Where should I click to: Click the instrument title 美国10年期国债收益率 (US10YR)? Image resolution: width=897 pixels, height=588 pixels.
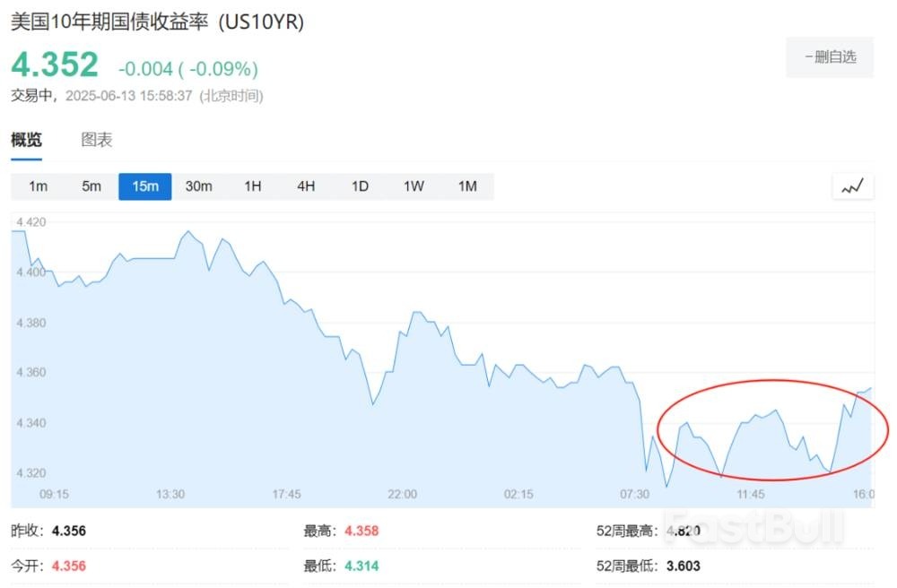pyautogui.click(x=156, y=22)
